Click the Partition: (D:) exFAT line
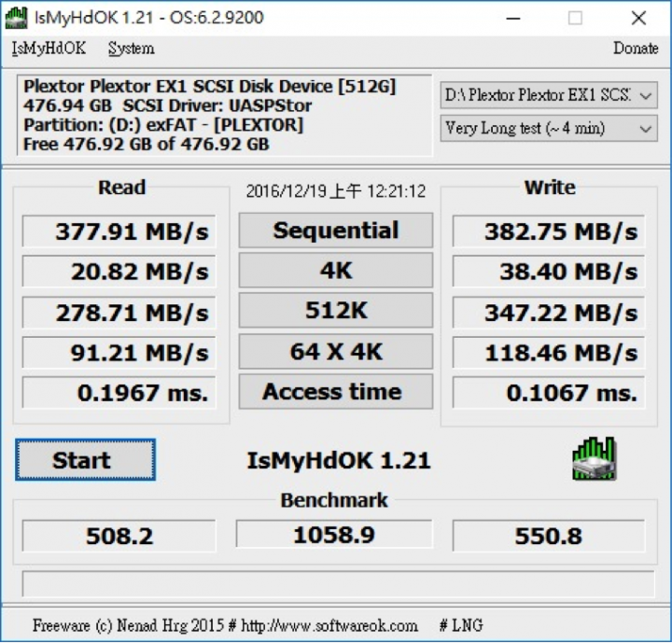The height and width of the screenshot is (643, 672). pos(163,125)
